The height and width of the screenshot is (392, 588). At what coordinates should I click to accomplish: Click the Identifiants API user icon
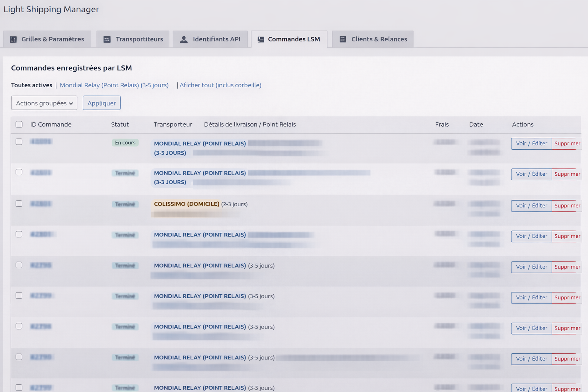pyautogui.click(x=184, y=39)
